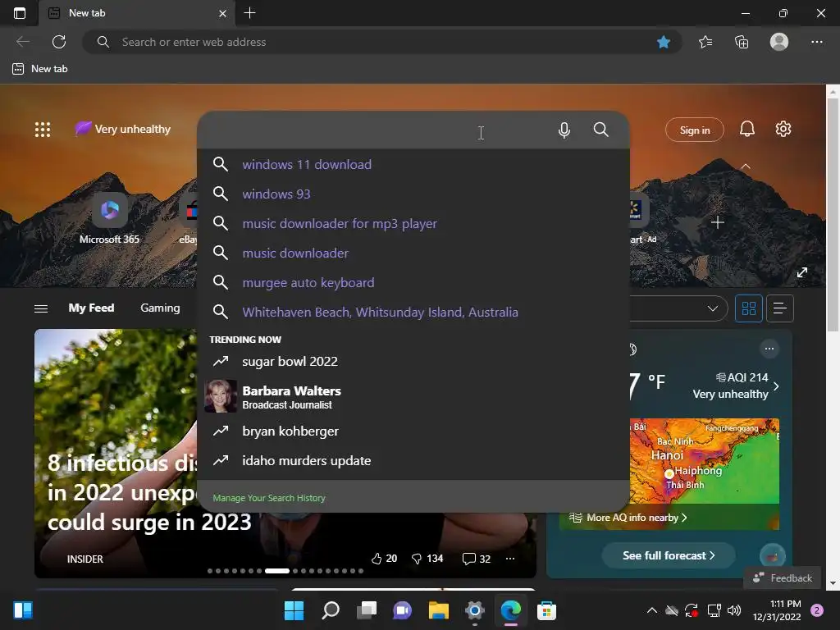Click Manage Your Search History link
Screen dimensions: 840x630
coord(269,498)
